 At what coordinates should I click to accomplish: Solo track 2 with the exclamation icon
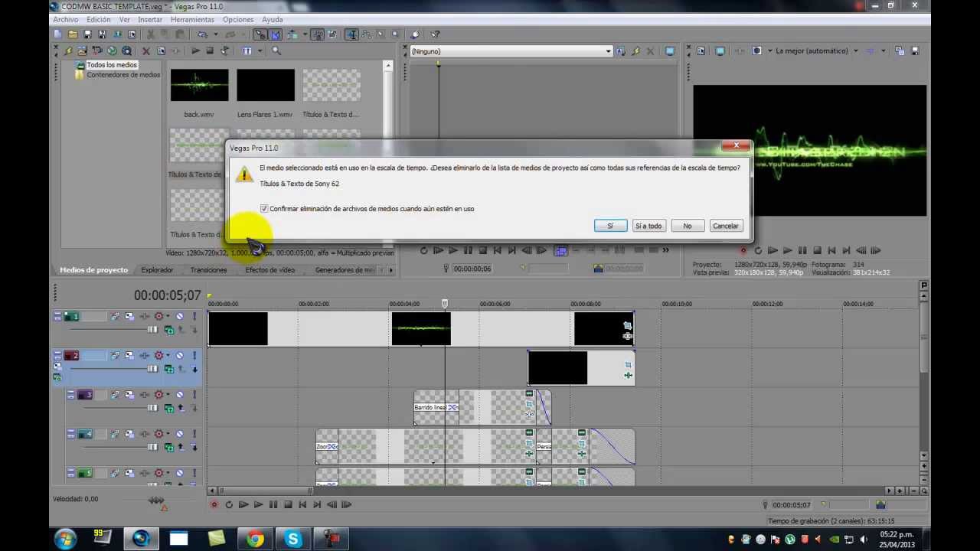point(194,355)
